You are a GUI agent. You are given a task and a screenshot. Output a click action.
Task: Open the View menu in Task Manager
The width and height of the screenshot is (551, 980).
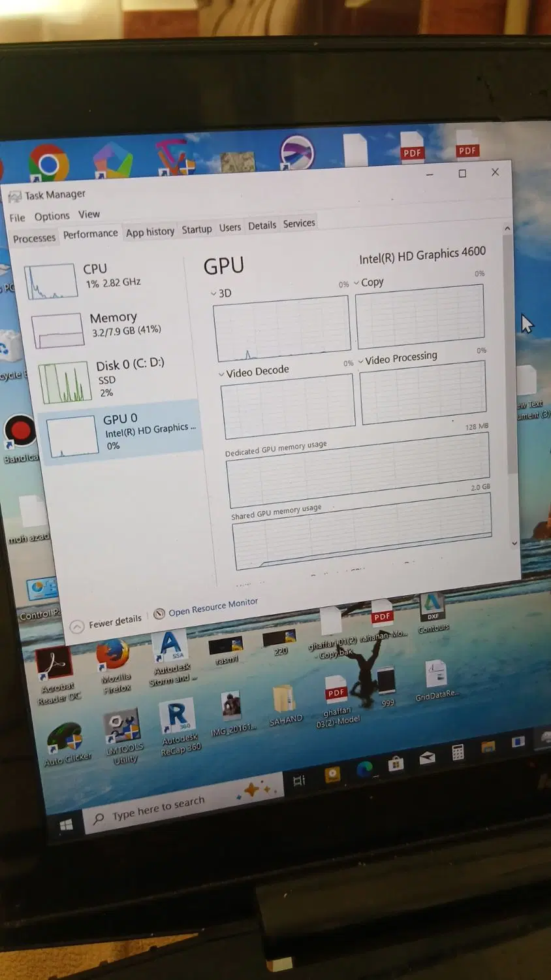coord(89,214)
